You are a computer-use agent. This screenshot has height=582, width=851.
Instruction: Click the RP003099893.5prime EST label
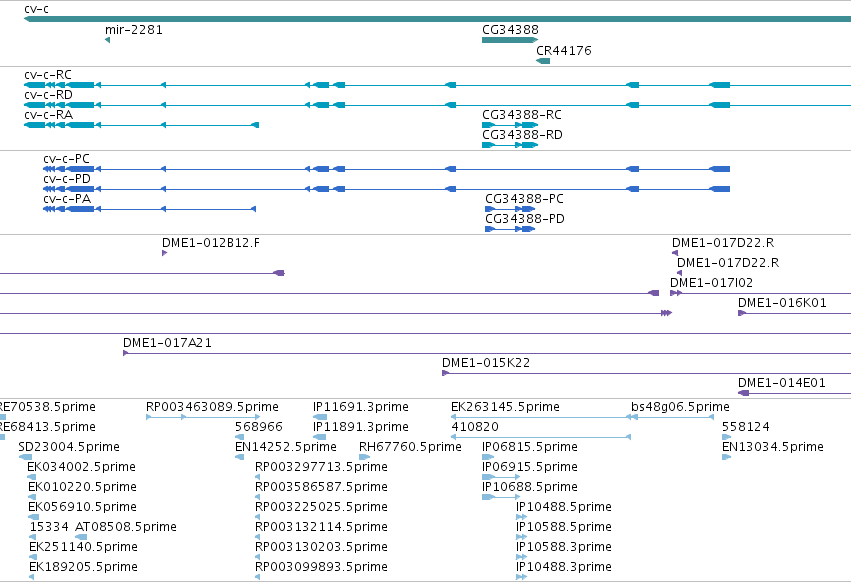pyautogui.click(x=321, y=567)
